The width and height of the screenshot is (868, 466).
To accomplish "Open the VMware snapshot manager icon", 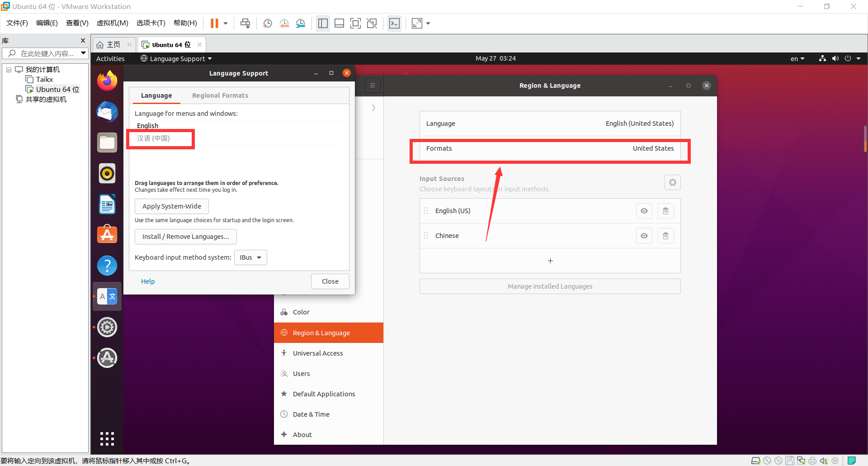I will point(301,23).
